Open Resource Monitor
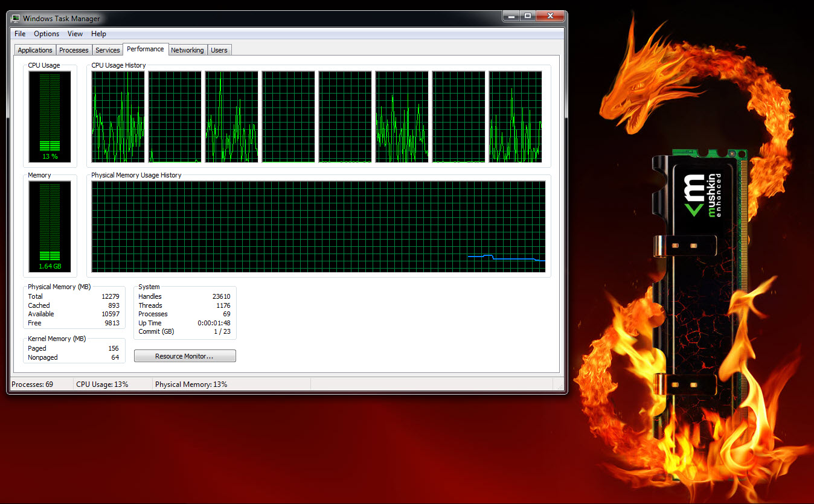Viewport: 814px width, 504px height. click(x=185, y=356)
